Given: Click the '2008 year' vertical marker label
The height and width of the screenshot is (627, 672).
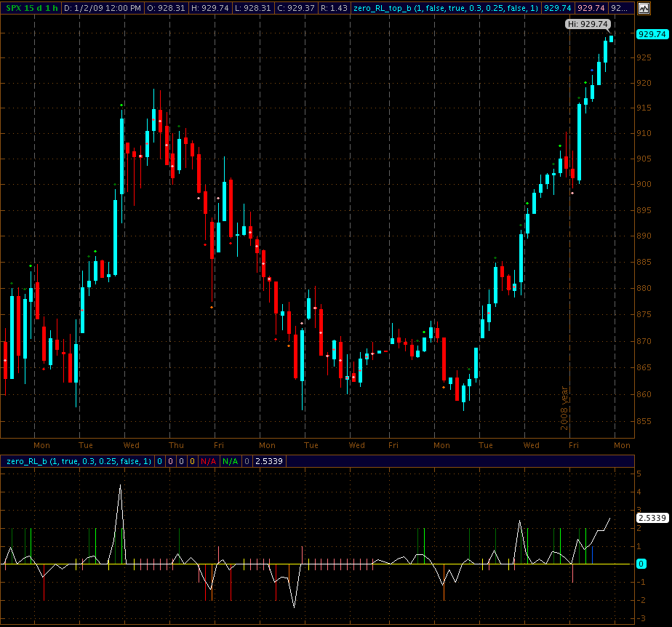Looking at the screenshot, I should pyautogui.click(x=564, y=408).
